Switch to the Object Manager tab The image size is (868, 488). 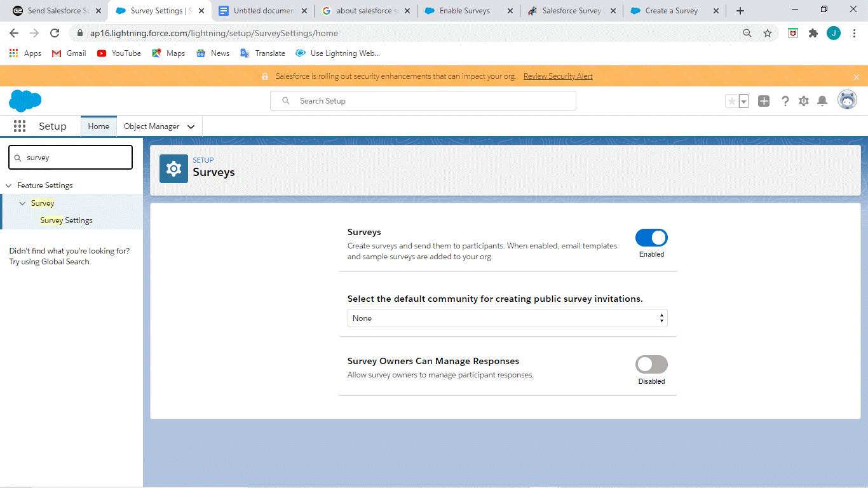[x=153, y=126]
